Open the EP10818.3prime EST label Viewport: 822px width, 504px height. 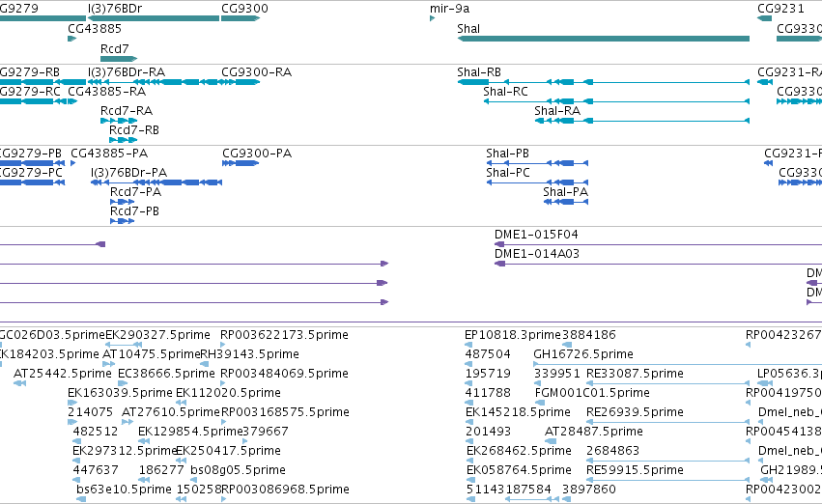tap(513, 335)
